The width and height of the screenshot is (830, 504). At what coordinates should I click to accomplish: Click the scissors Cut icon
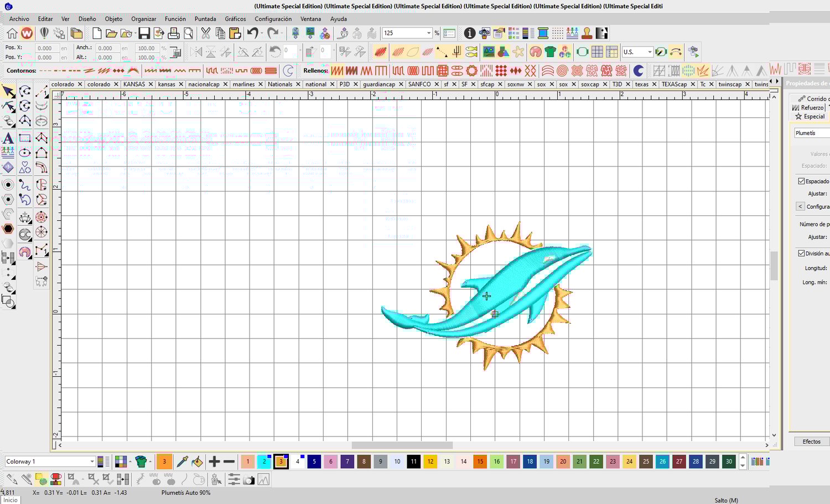pos(206,34)
